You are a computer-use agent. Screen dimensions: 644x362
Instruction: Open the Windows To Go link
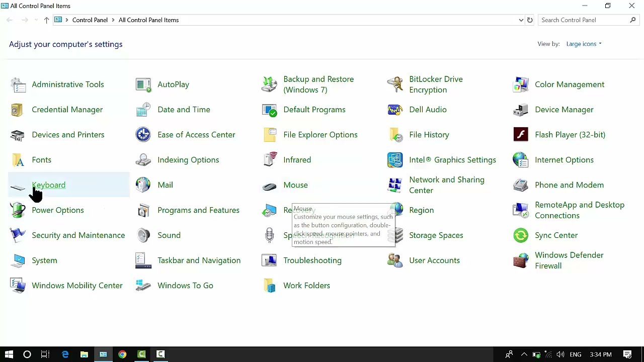[185, 286]
